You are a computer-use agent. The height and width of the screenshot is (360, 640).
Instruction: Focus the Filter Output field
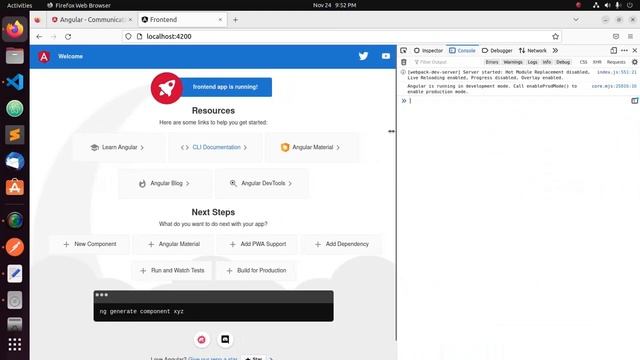click(447, 62)
